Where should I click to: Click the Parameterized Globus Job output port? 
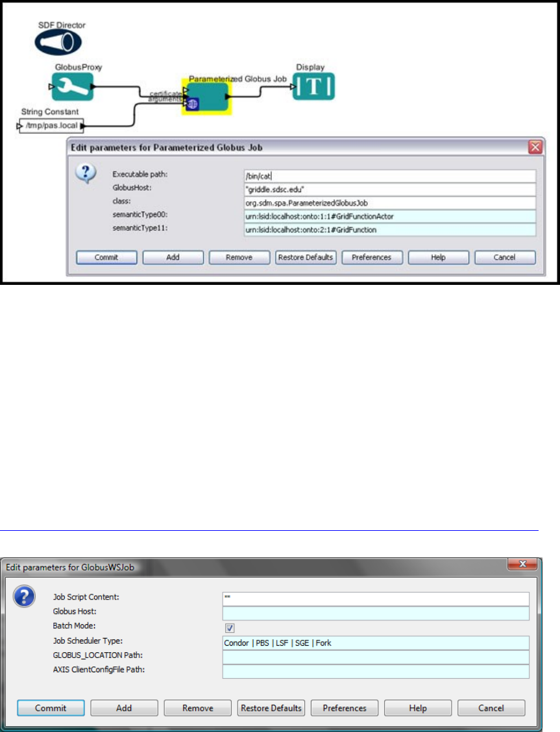(228, 97)
